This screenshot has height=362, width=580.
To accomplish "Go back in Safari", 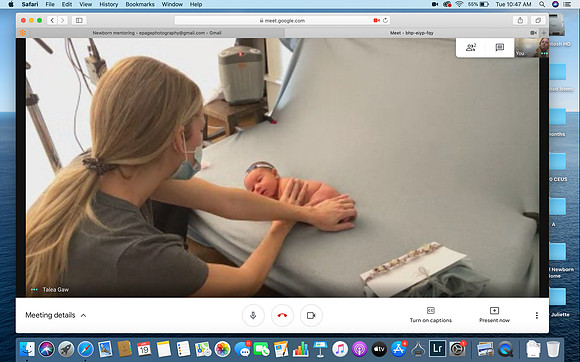I will tap(52, 20).
